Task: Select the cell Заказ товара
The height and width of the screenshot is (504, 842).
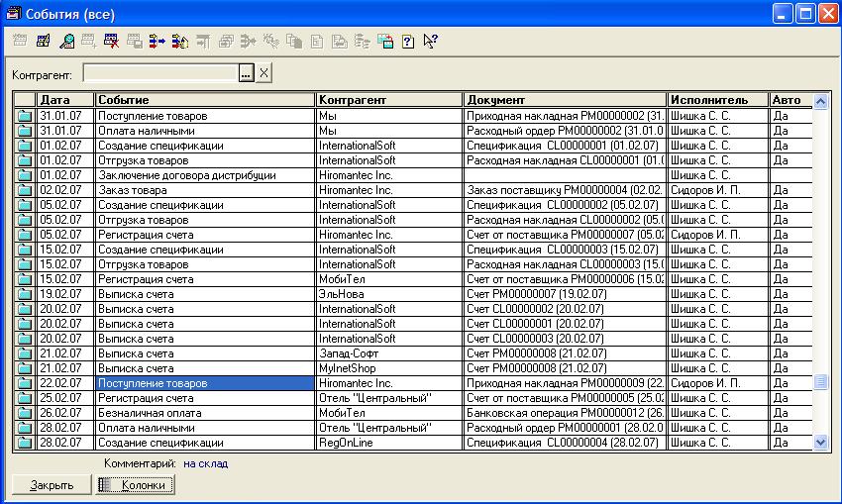Action: click(205, 190)
